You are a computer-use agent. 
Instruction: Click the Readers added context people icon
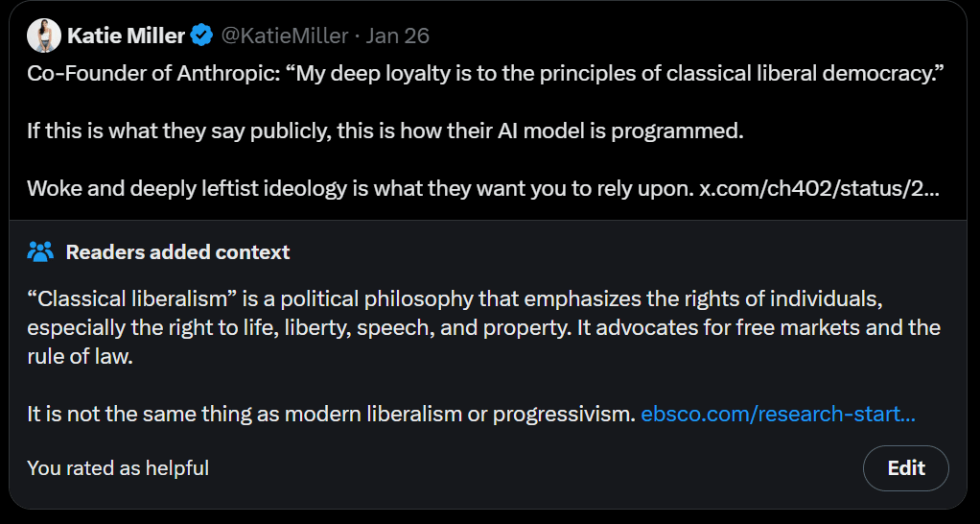click(40, 252)
